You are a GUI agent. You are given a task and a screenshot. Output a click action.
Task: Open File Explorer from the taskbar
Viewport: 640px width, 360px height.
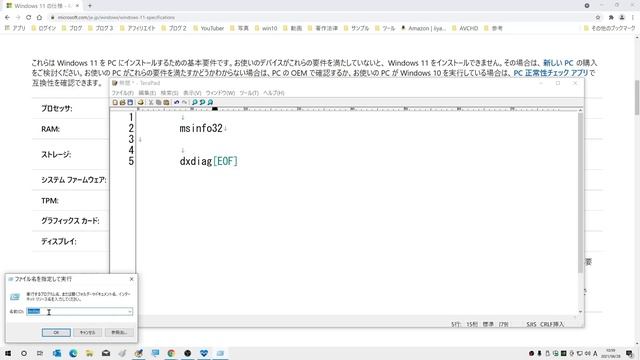(89, 353)
